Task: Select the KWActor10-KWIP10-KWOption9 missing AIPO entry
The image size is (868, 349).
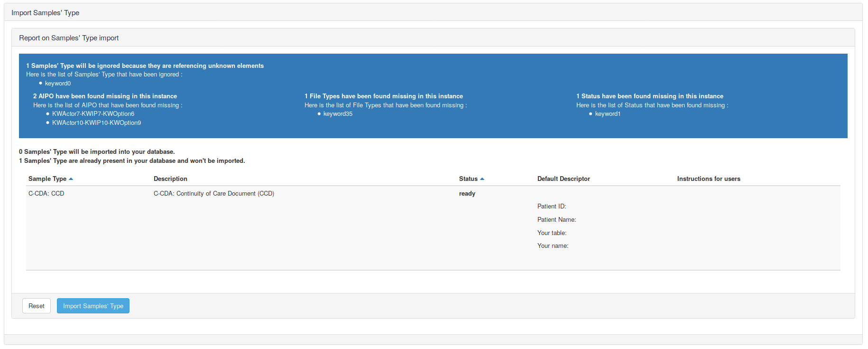Action: point(96,123)
